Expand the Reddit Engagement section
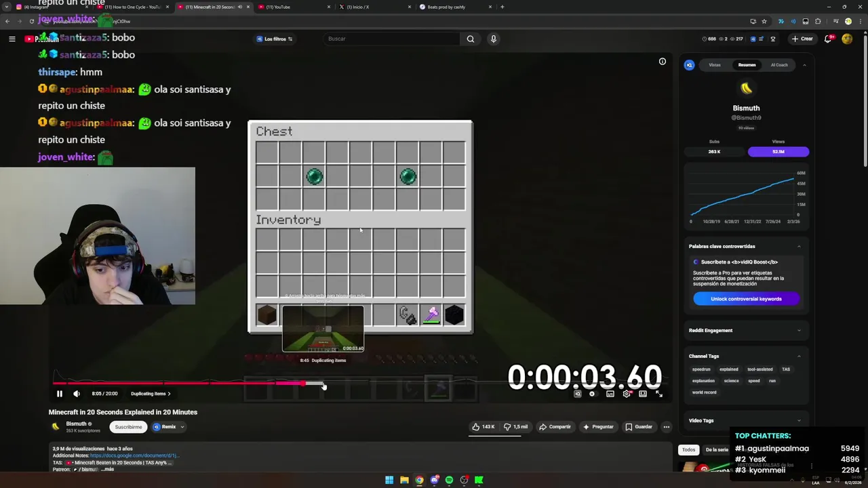 click(799, 330)
